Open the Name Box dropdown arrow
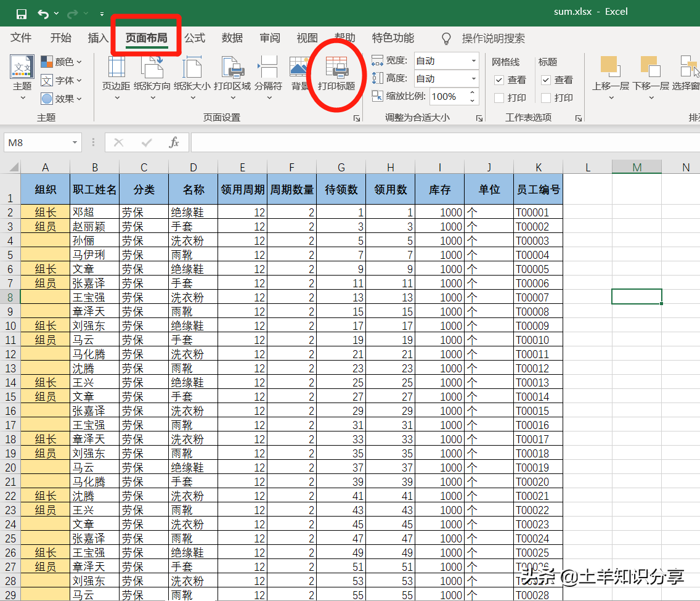Screen dimensions: 700x601 tap(75, 142)
